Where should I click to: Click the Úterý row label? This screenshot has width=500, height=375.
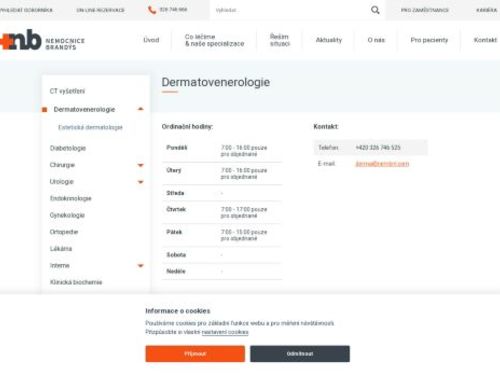click(174, 170)
